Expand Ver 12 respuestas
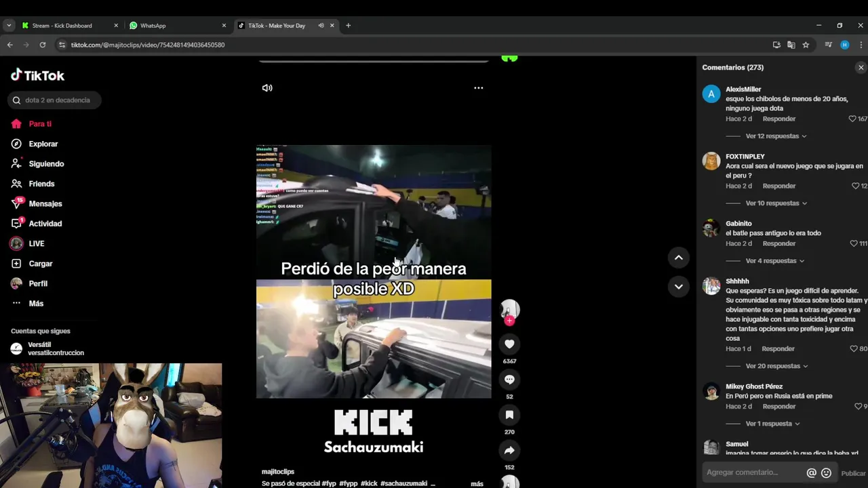This screenshot has width=868, height=488. coord(776,136)
